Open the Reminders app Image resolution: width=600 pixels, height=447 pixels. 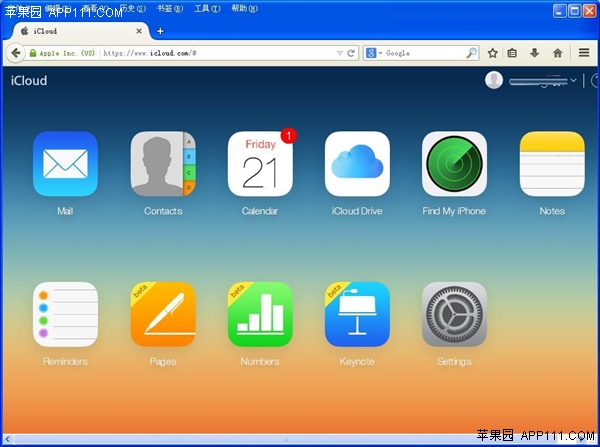click(x=65, y=314)
